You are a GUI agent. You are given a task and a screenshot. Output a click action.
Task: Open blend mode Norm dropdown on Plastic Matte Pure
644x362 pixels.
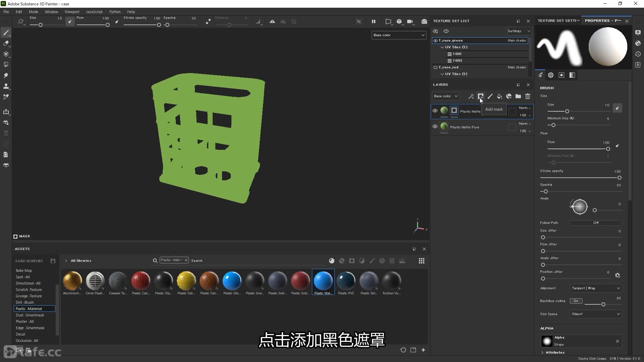[x=525, y=124]
